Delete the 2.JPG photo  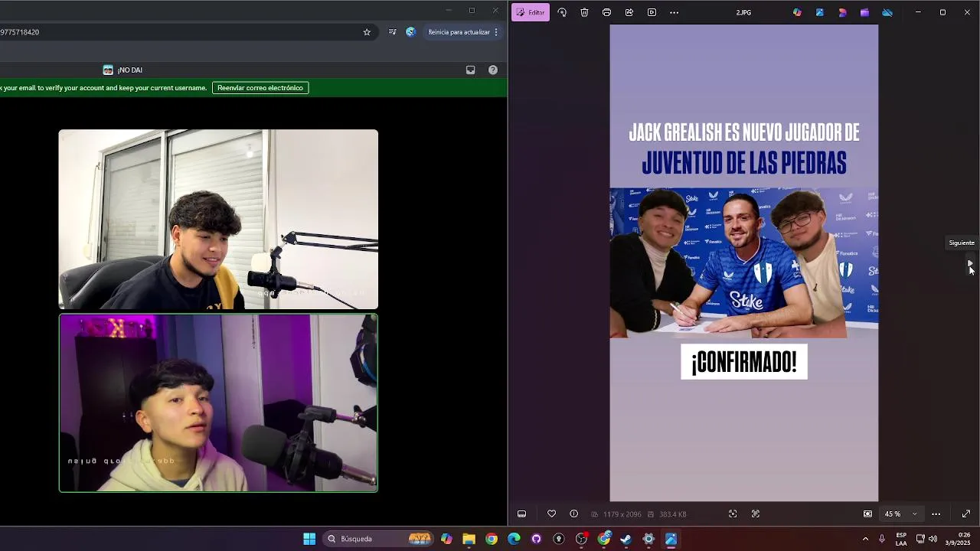click(x=584, y=12)
